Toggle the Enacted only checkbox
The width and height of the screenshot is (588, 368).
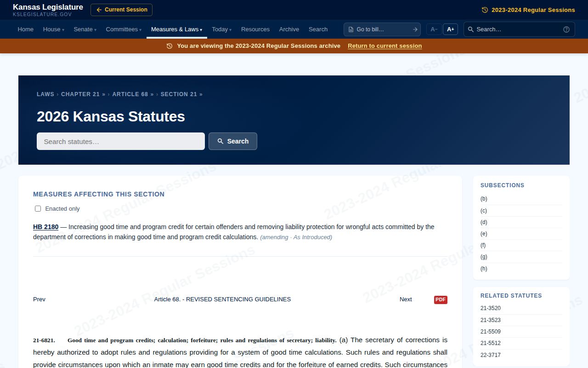point(38,208)
